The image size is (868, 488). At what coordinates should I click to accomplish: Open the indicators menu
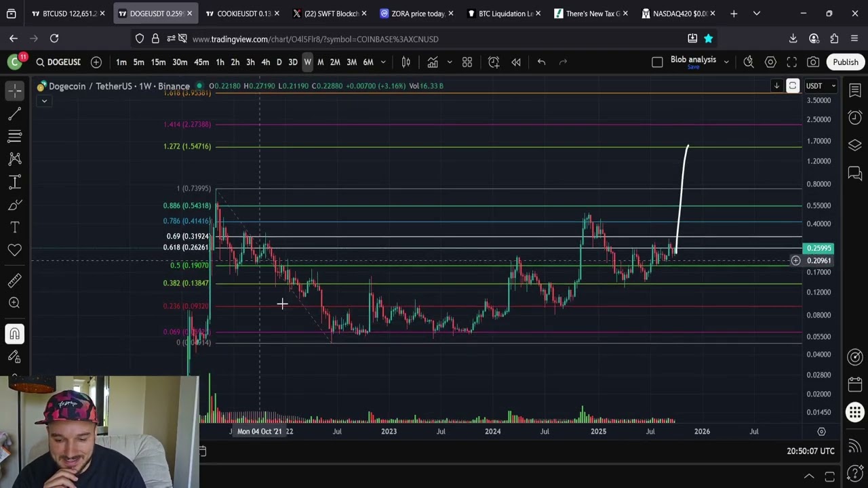(433, 62)
